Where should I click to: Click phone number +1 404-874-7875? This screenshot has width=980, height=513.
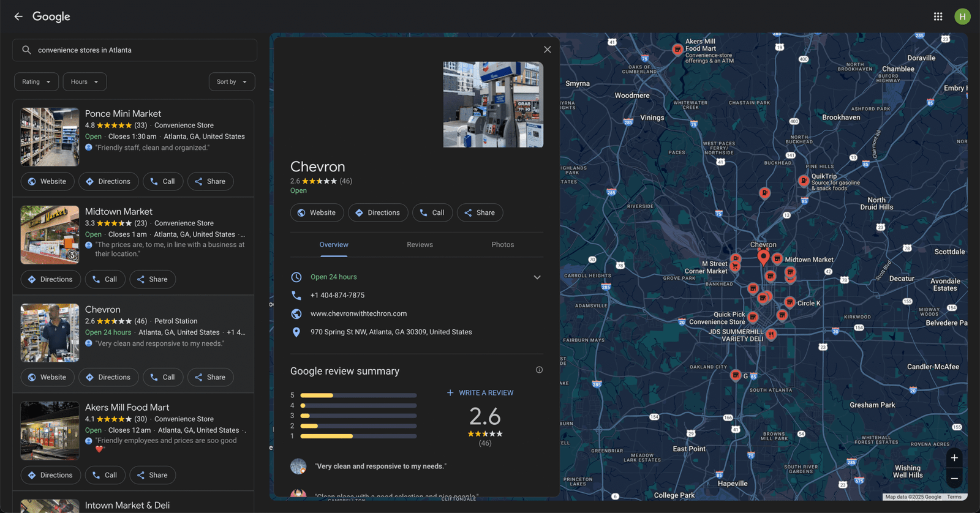(x=337, y=296)
